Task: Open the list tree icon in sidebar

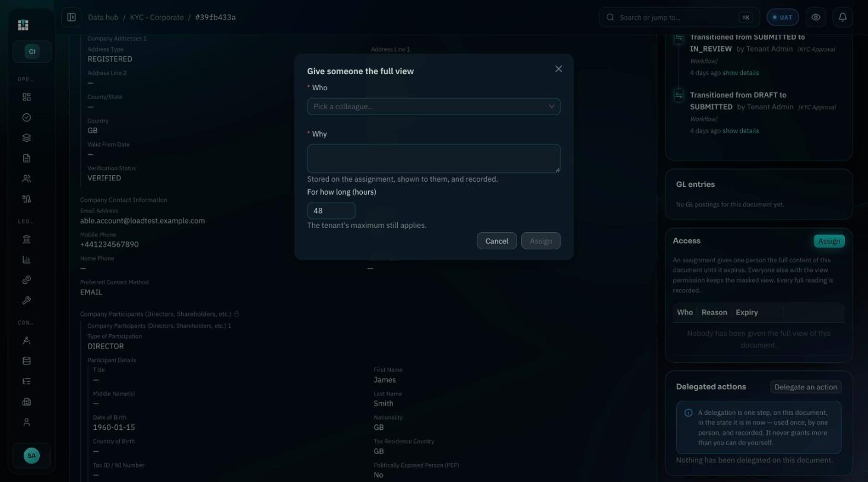Action: coord(26,382)
